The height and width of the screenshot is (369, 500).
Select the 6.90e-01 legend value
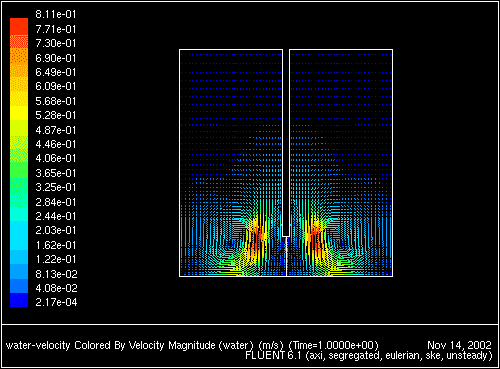coord(56,58)
